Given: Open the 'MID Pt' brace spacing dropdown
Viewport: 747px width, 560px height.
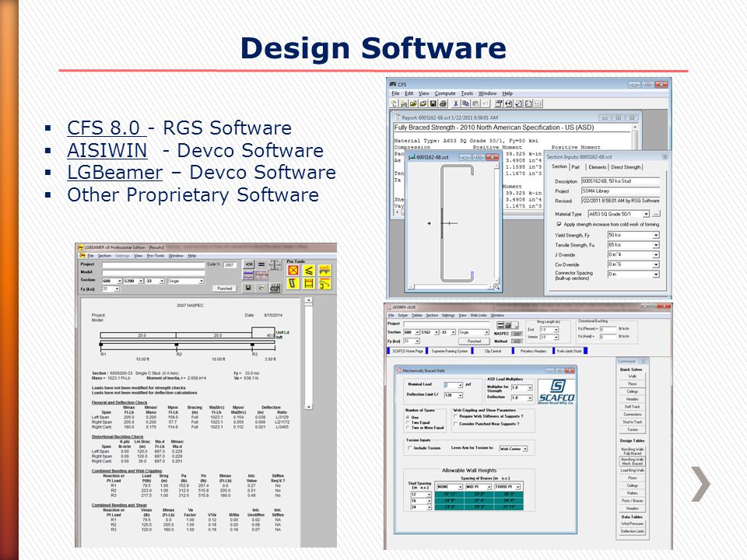Looking at the screenshot, I should point(479,487).
